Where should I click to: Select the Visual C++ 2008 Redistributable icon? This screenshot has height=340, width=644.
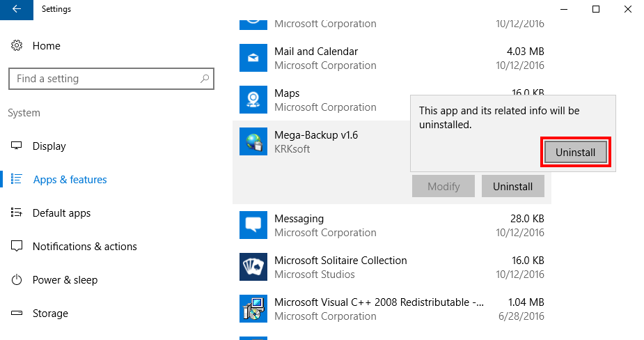coord(253,309)
